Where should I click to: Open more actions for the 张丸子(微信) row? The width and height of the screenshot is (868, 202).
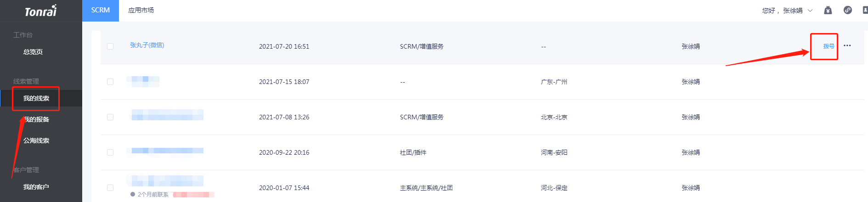point(847,45)
